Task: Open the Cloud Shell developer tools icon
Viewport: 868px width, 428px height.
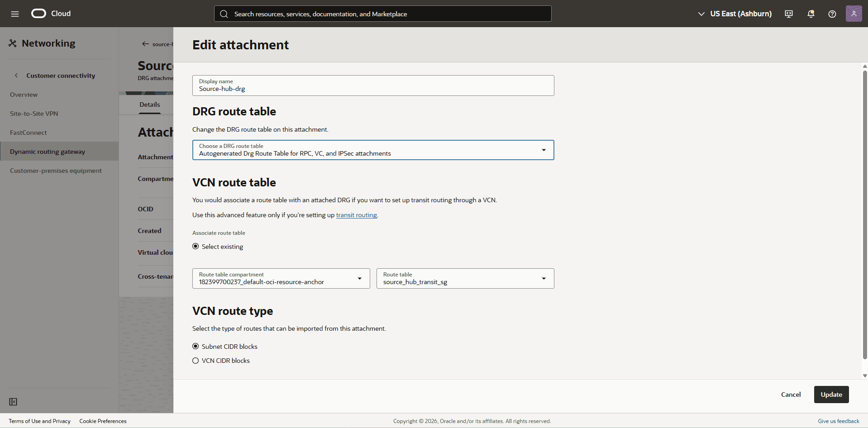Action: point(789,14)
